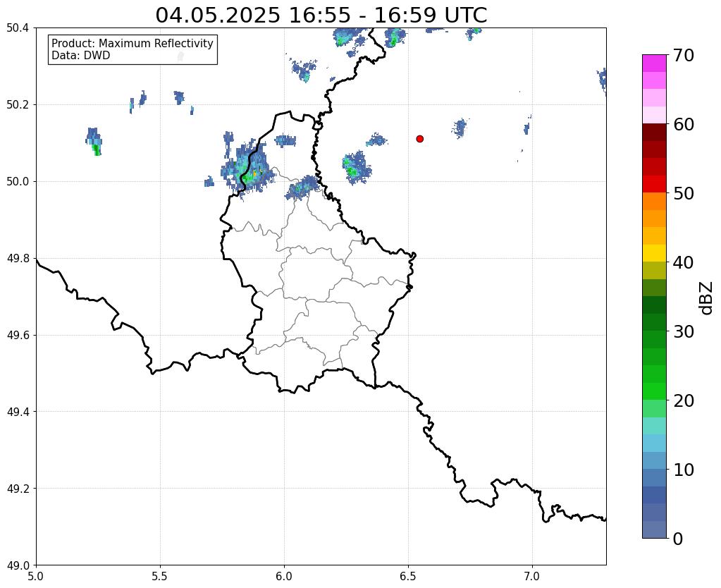Screen dimensions: 721x588
Task: Click latitude tick label 50.0
Action: click(x=18, y=182)
